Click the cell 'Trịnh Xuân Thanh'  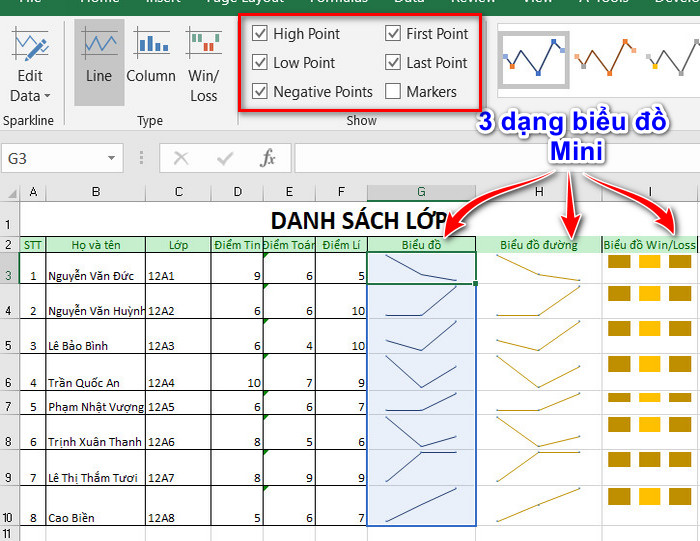(x=96, y=432)
